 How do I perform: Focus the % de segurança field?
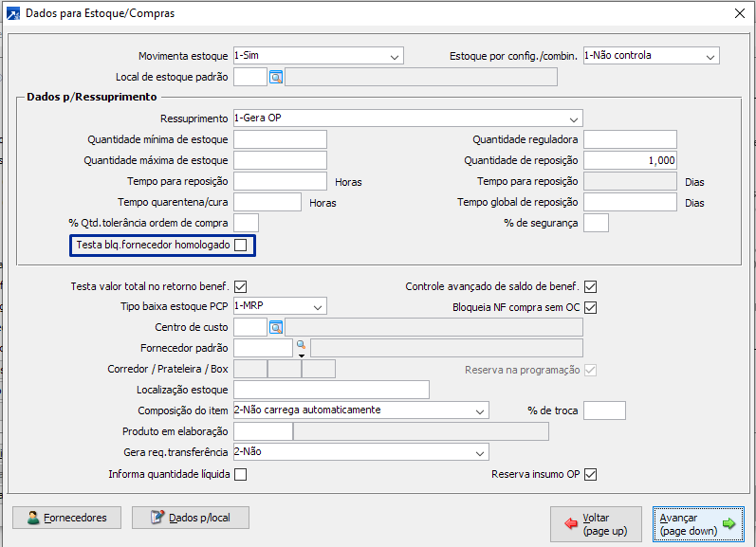coord(596,223)
